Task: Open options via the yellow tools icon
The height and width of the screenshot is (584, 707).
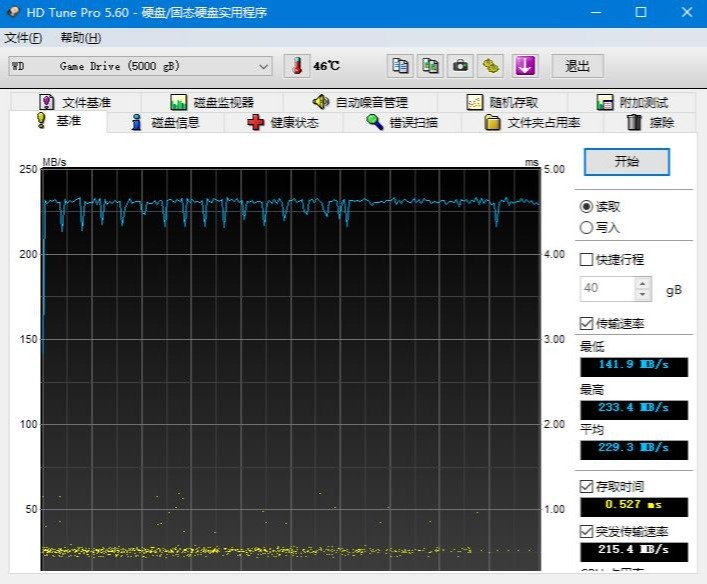Action: coord(491,66)
